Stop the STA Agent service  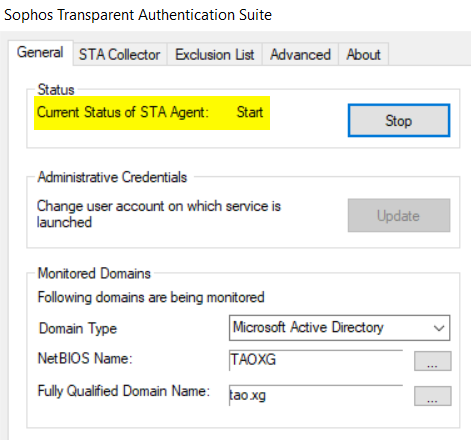[x=399, y=120]
